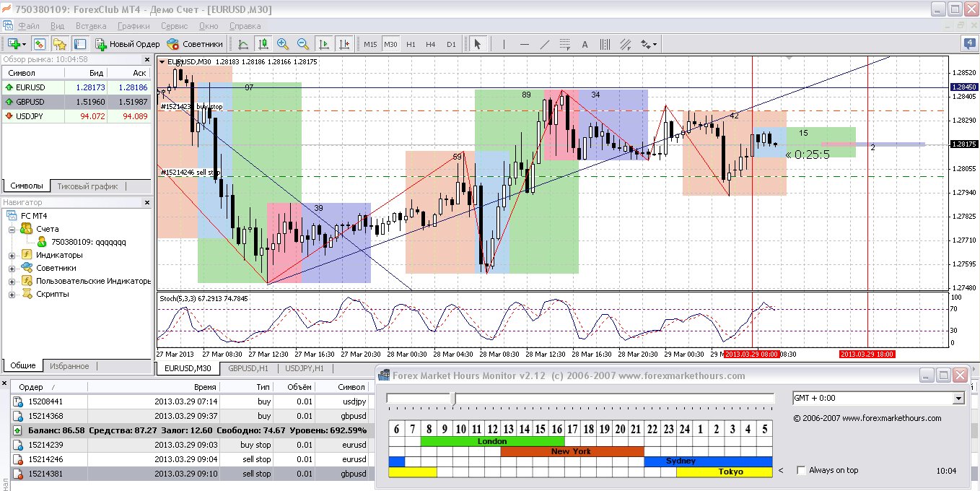Viewport: 980px width, 491px height.
Task: Click the Советники toolbar button
Action: [195, 44]
